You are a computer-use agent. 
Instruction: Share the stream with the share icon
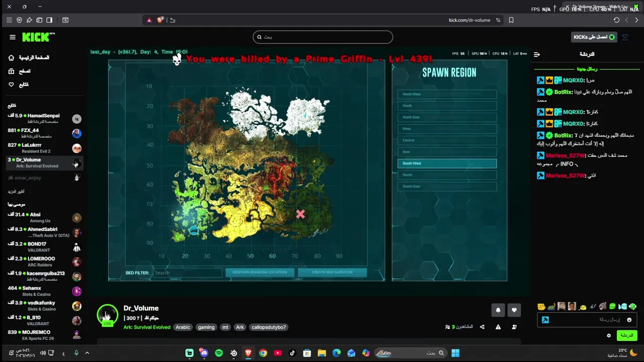(482, 327)
